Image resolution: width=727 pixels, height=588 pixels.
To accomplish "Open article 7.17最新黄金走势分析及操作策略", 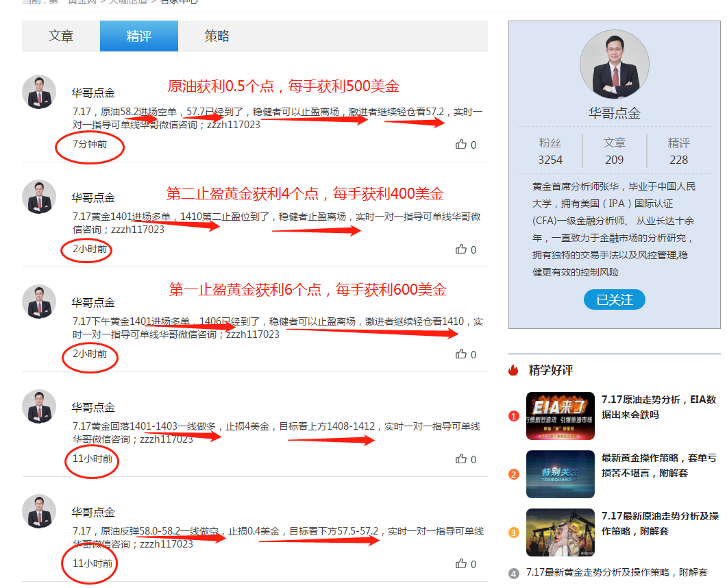I will click(x=617, y=572).
